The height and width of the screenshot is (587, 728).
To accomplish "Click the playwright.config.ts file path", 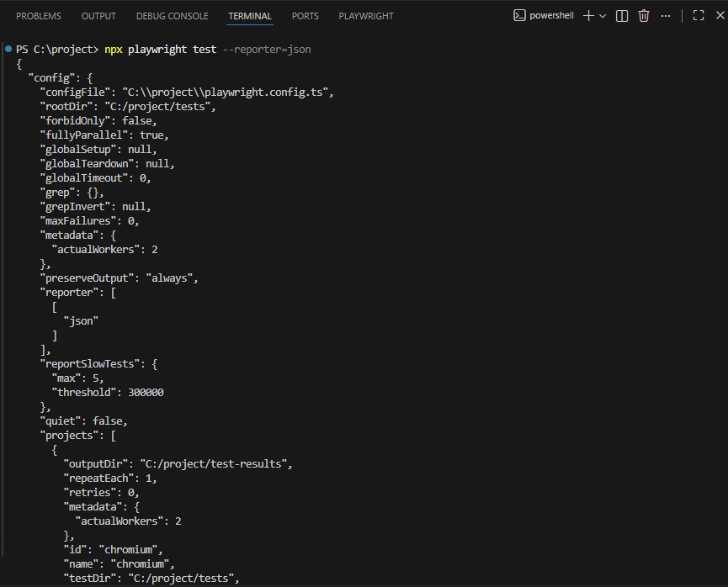I will point(227,91).
